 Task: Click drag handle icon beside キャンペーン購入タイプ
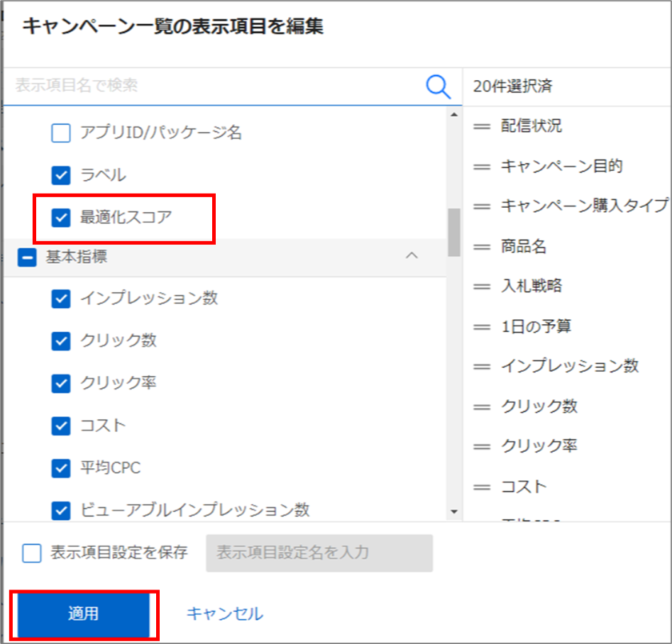coord(482,206)
